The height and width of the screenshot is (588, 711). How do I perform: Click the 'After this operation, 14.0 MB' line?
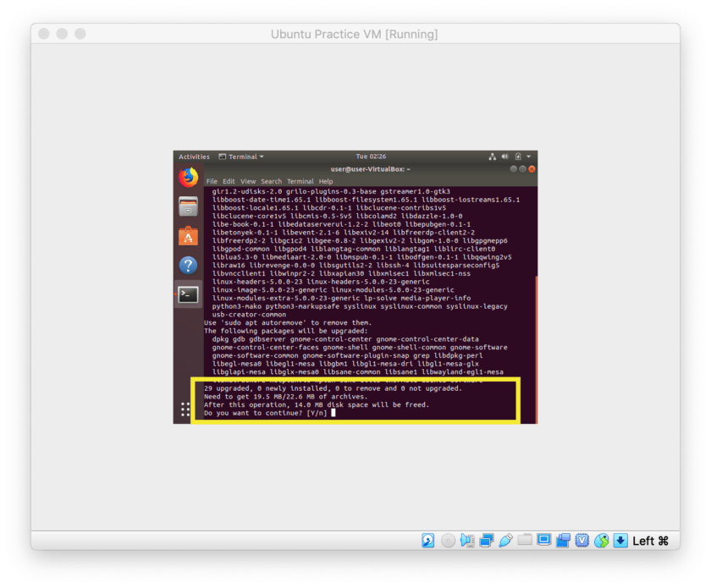point(316,405)
